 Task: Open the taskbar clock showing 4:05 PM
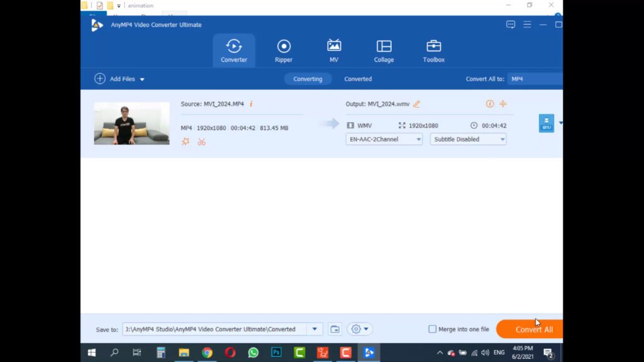pos(523,353)
